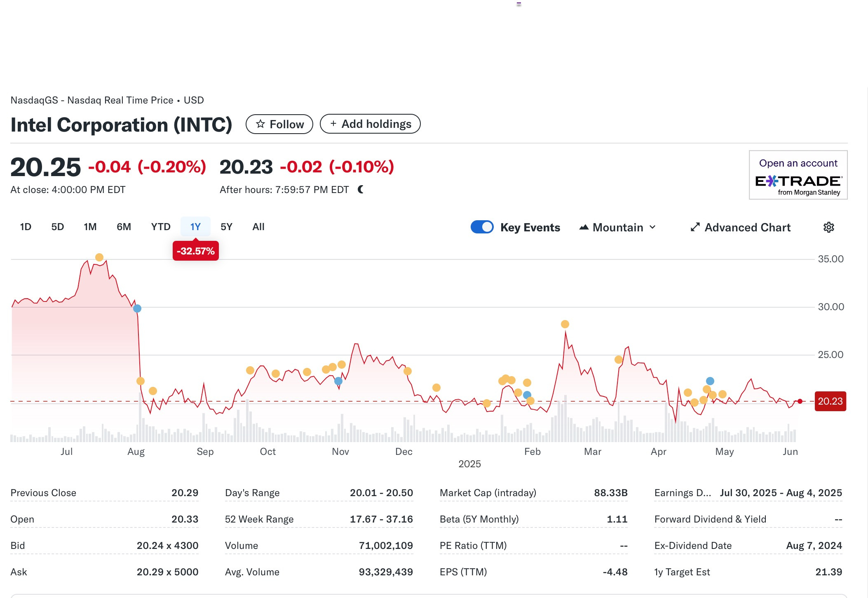This screenshot has height=598, width=868.
Task: Click the Mountain chart type icon
Action: point(584,227)
